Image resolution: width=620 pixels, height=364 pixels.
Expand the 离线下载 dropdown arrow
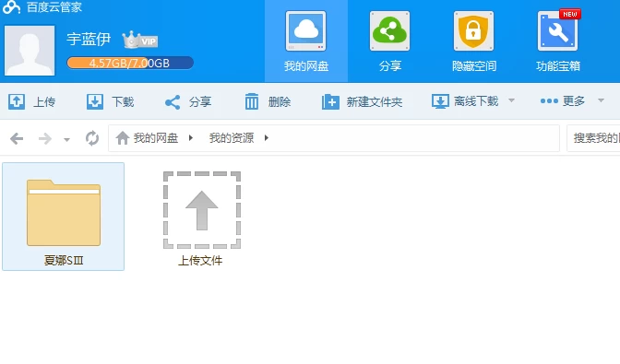pyautogui.click(x=511, y=100)
